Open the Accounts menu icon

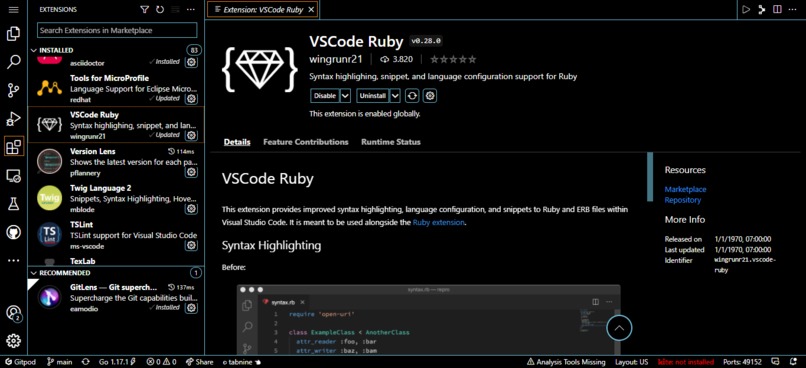click(x=13, y=313)
